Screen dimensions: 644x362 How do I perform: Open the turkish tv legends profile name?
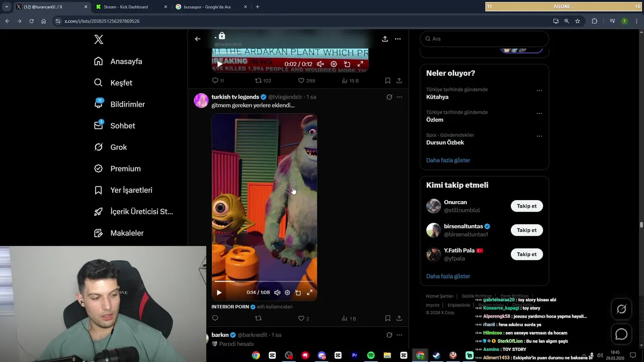235,97
